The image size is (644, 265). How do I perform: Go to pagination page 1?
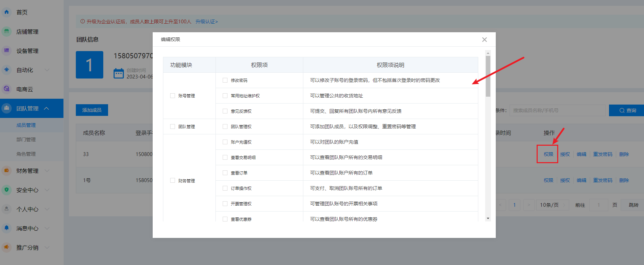tap(514, 205)
